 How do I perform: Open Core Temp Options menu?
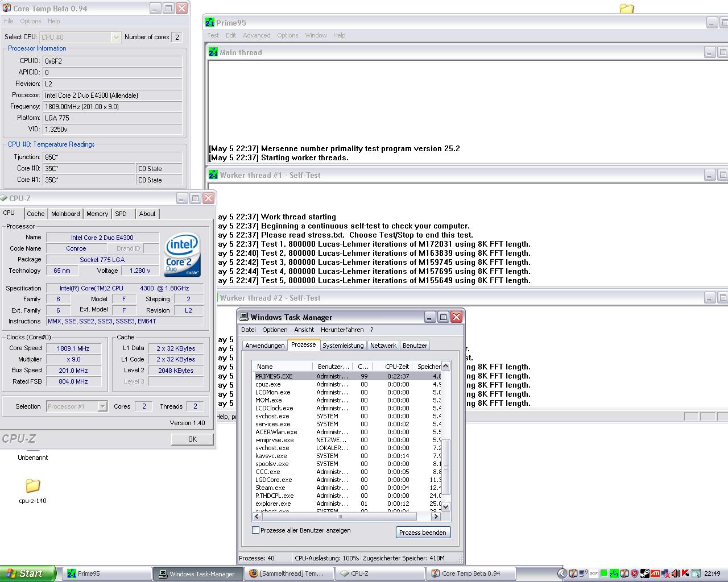(31, 21)
